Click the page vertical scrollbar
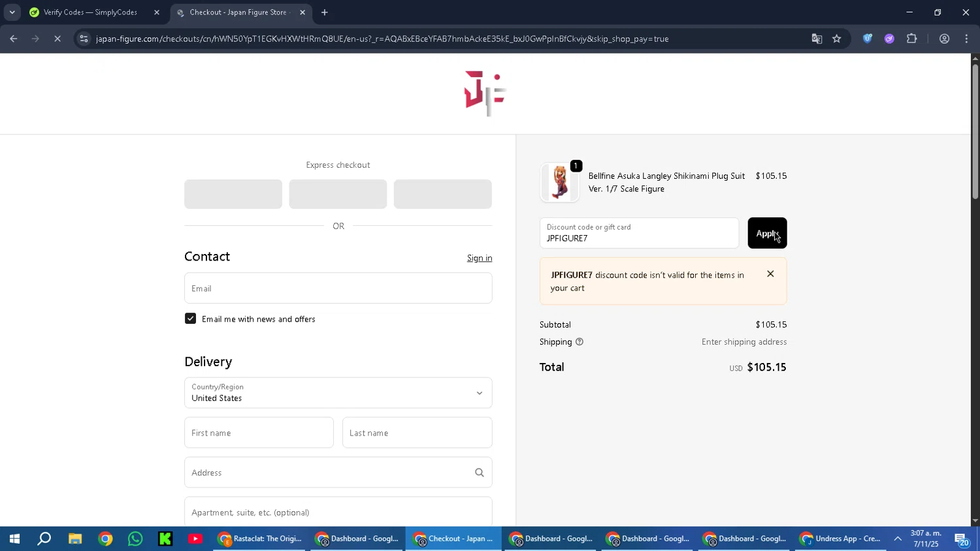 [975, 131]
